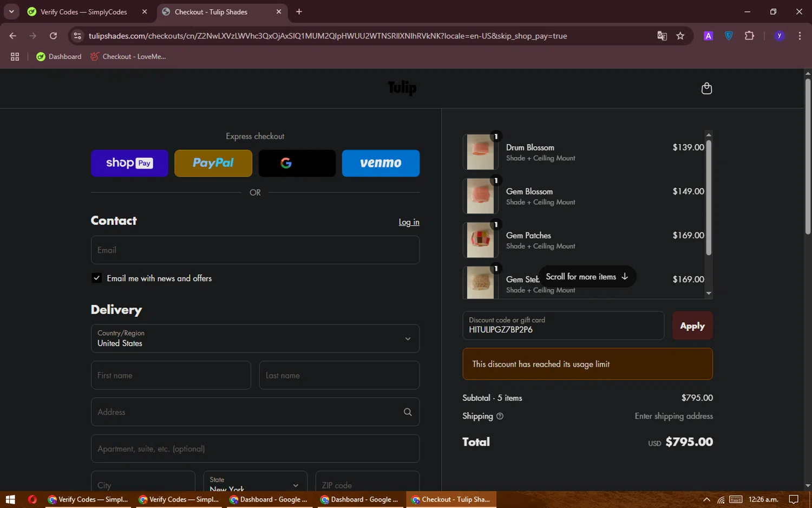Click Scroll for more items button
This screenshot has width=812, height=508.
587,277
